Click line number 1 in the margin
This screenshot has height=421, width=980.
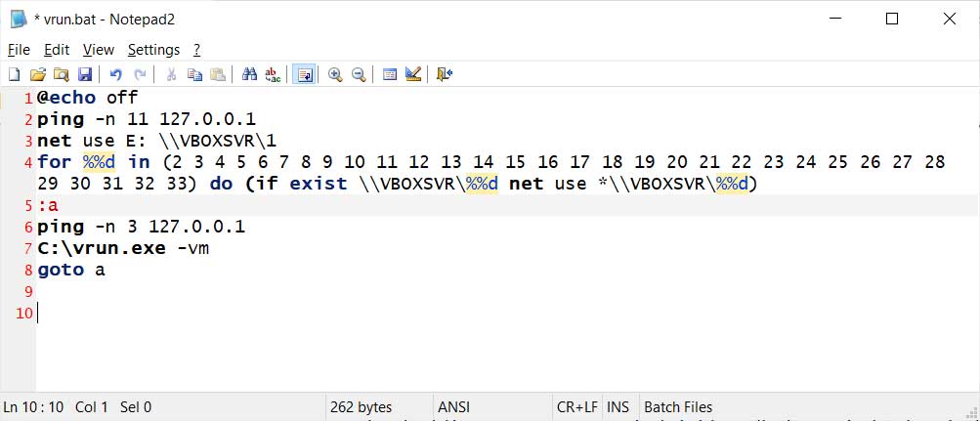[x=27, y=98]
